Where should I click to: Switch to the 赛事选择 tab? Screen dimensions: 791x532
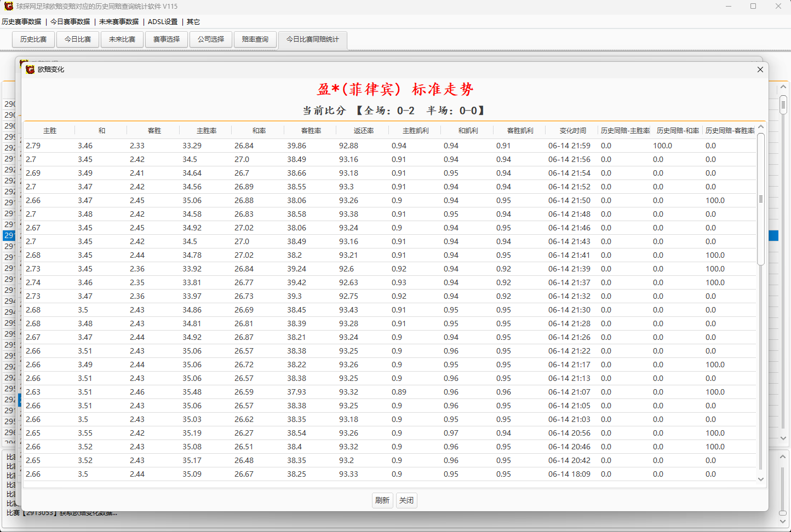[167, 39]
